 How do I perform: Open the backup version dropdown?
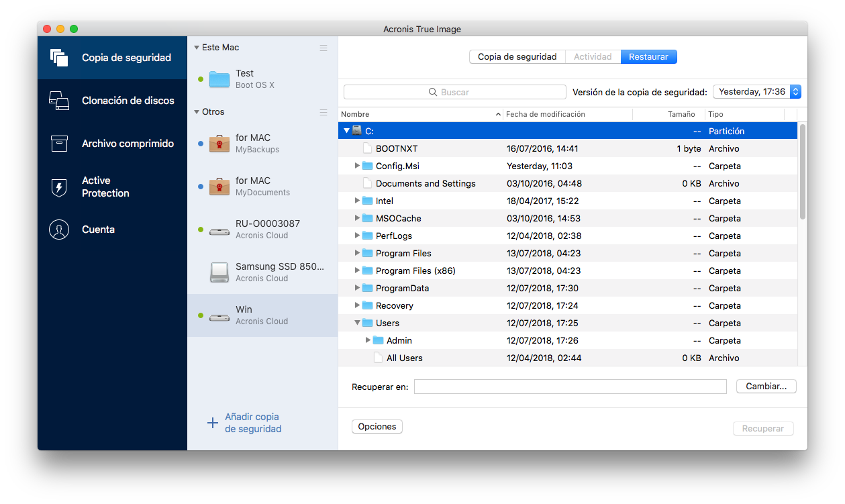pyautogui.click(x=757, y=92)
